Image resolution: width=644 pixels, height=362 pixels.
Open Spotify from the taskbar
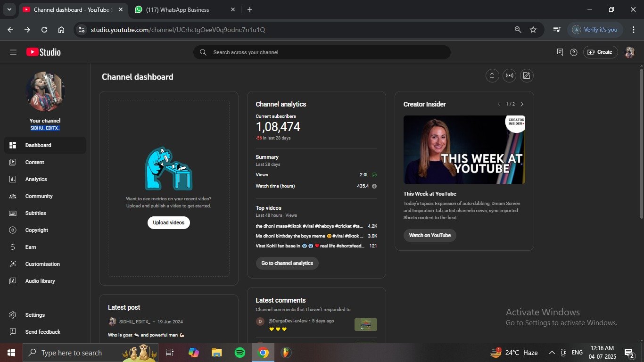(x=240, y=353)
